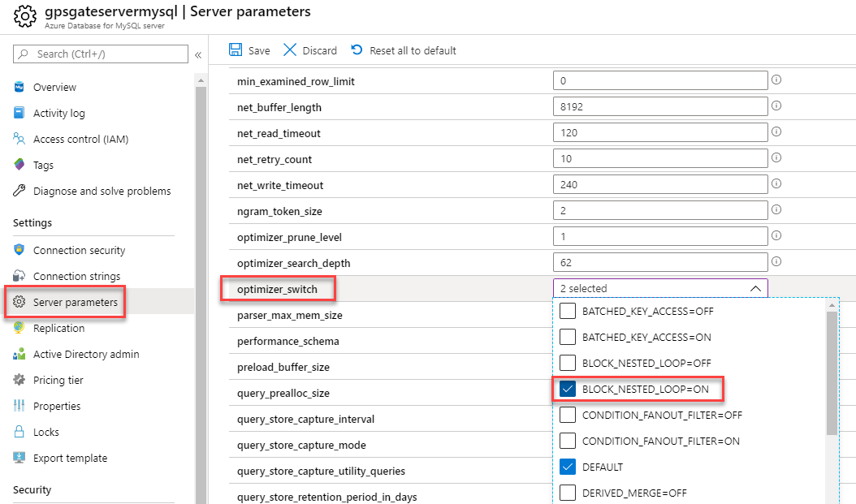The image size is (856, 504).
Task: Click the Access control (IAM) people icon
Action: click(19, 139)
